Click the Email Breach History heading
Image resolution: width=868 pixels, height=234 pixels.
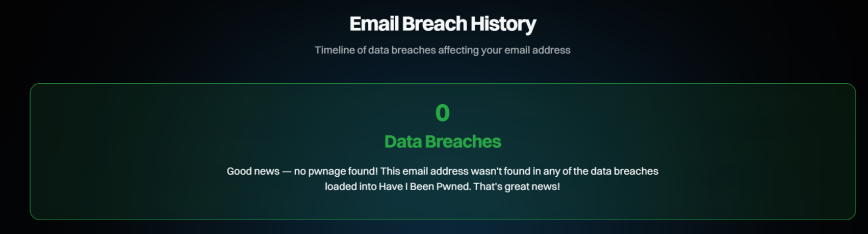pyautogui.click(x=442, y=24)
